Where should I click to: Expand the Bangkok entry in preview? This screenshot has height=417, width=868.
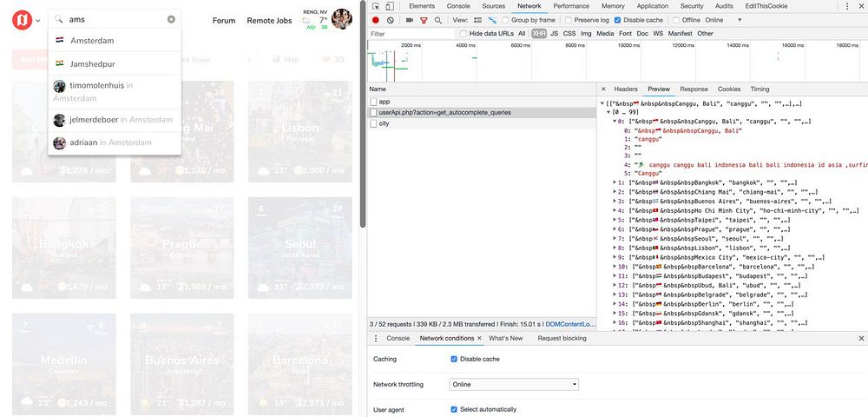pos(615,182)
